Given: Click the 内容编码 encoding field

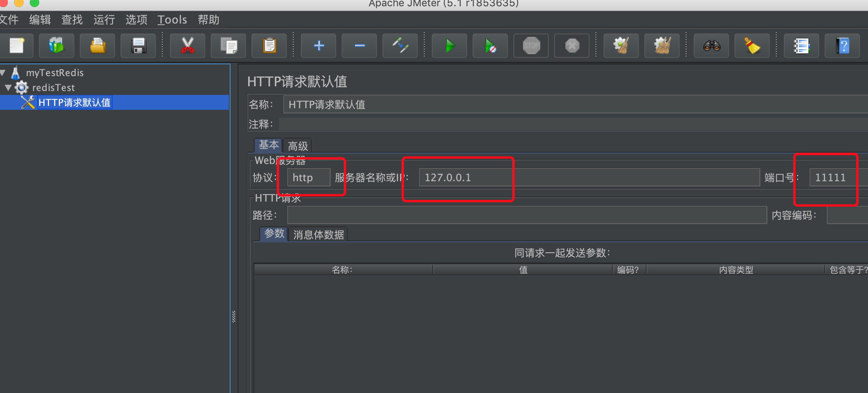Looking at the screenshot, I should (847, 215).
